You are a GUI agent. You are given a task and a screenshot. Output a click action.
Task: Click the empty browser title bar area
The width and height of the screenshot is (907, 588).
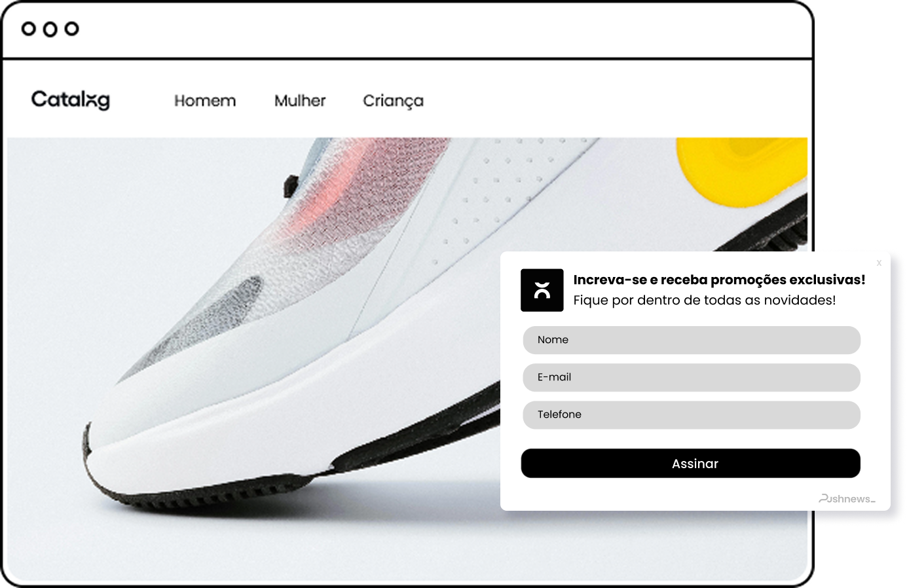(x=445, y=29)
